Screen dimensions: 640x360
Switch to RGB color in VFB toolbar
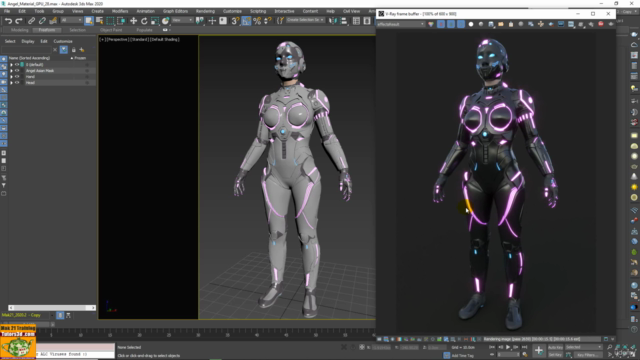click(x=431, y=24)
